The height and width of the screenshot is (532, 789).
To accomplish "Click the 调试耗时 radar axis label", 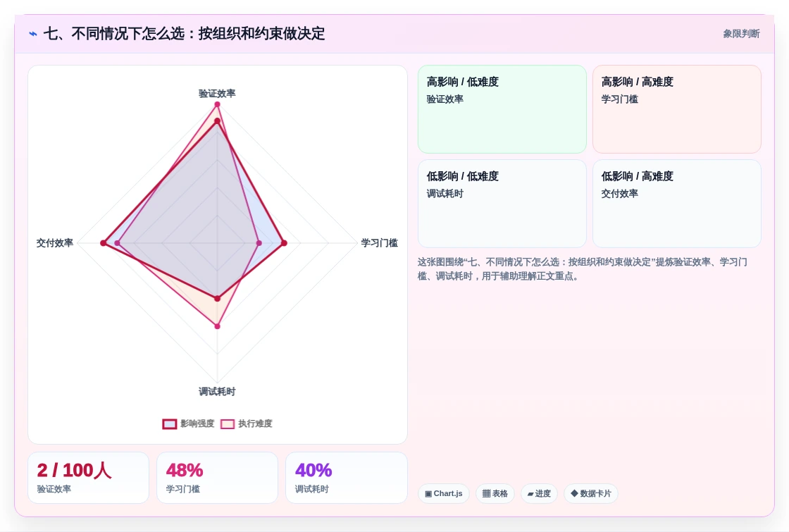I will coord(217,392).
